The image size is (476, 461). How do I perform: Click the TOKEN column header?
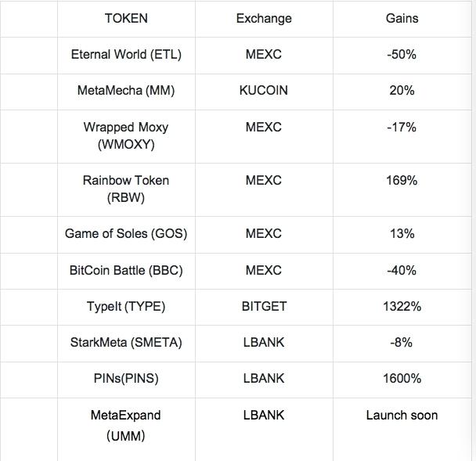[126, 18]
